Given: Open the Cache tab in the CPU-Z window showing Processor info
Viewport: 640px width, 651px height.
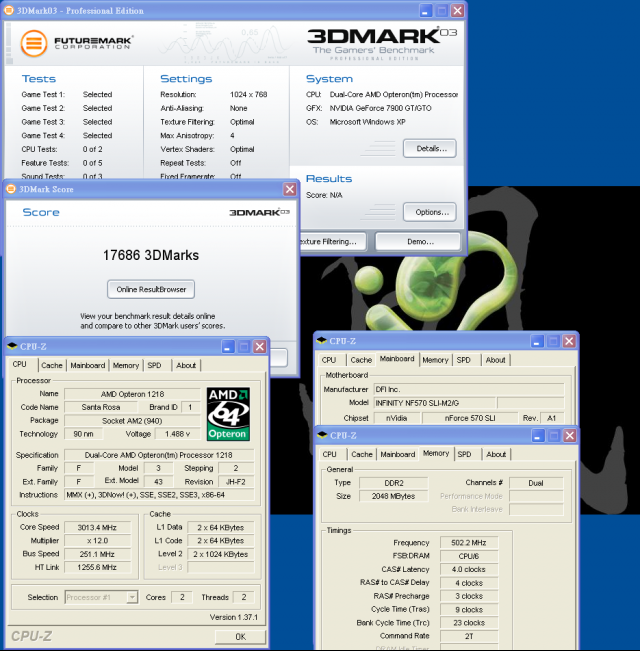Looking at the screenshot, I should pos(52,365).
